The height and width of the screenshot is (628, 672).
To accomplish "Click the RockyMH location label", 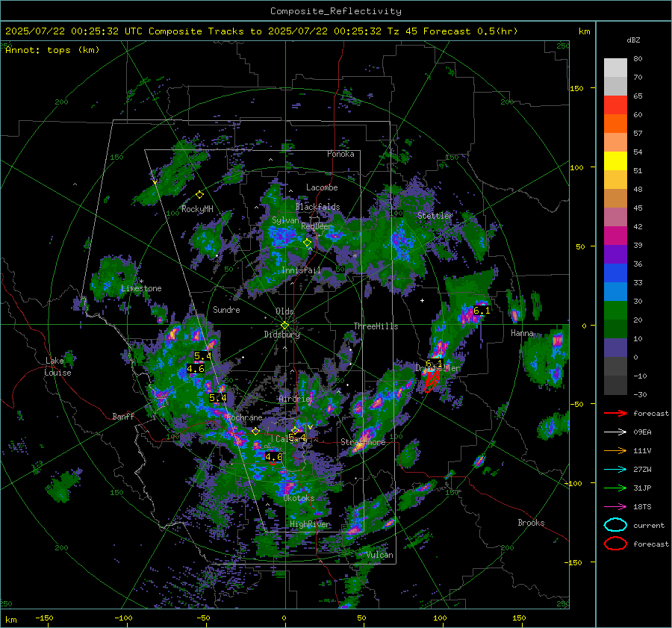I will click(197, 209).
